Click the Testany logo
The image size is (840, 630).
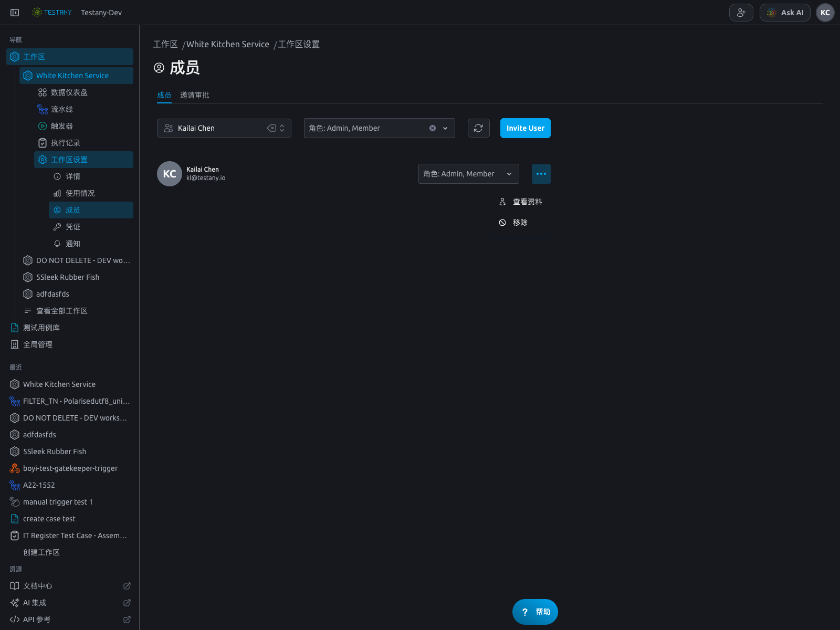(x=51, y=13)
